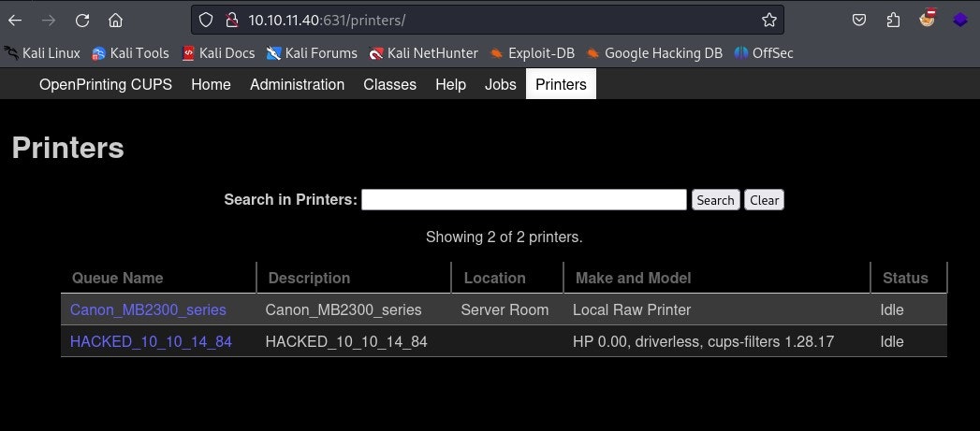This screenshot has height=431, width=980.
Task: Click the purple diamond extension icon
Action: pyautogui.click(x=960, y=20)
